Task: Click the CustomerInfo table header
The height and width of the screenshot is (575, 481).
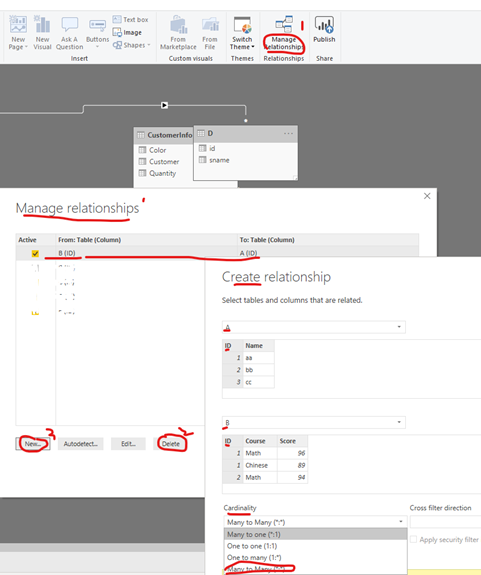Action: tap(164, 135)
